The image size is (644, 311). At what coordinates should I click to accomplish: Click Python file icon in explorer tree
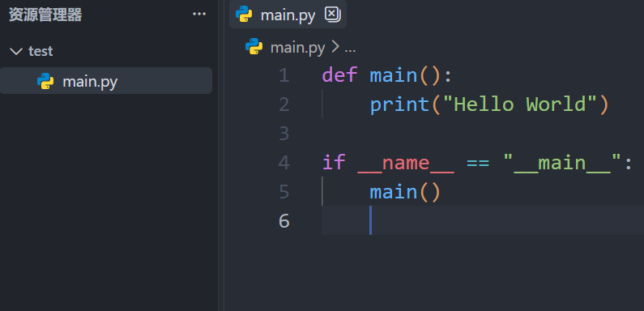[x=45, y=81]
